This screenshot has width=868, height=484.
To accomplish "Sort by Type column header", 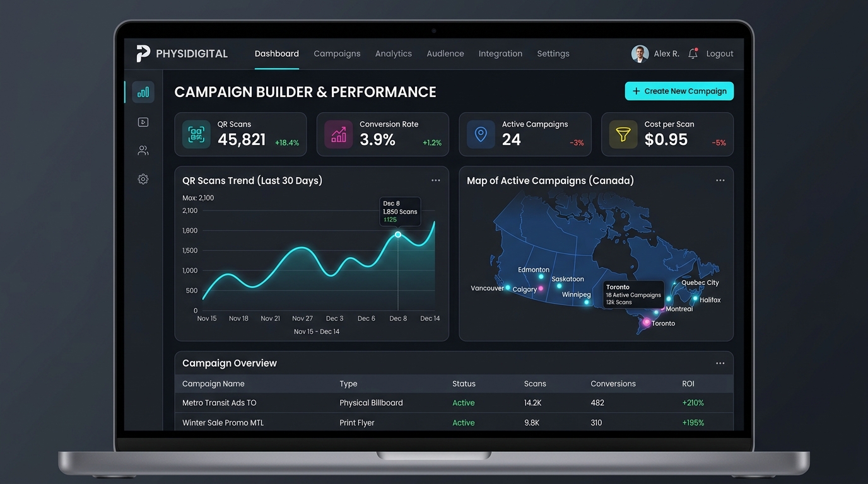I will 348,383.
